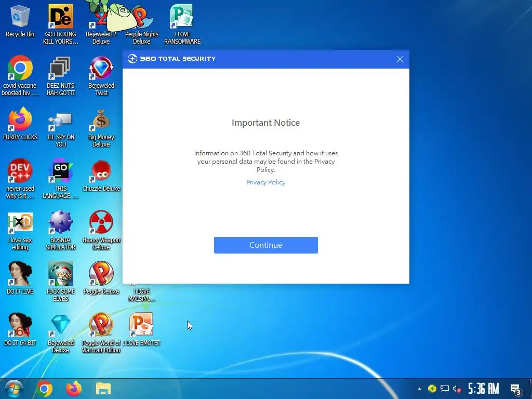
Task: Open the clock showing 5:36 AM
Action: tap(484, 389)
